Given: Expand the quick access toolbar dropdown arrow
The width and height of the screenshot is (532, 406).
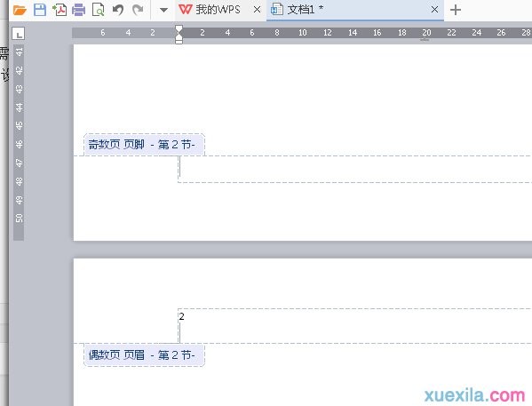Looking at the screenshot, I should (164, 10).
